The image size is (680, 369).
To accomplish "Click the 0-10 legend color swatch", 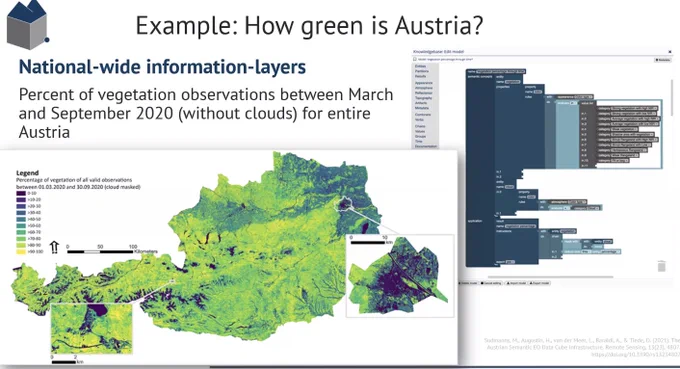I will (x=21, y=193).
